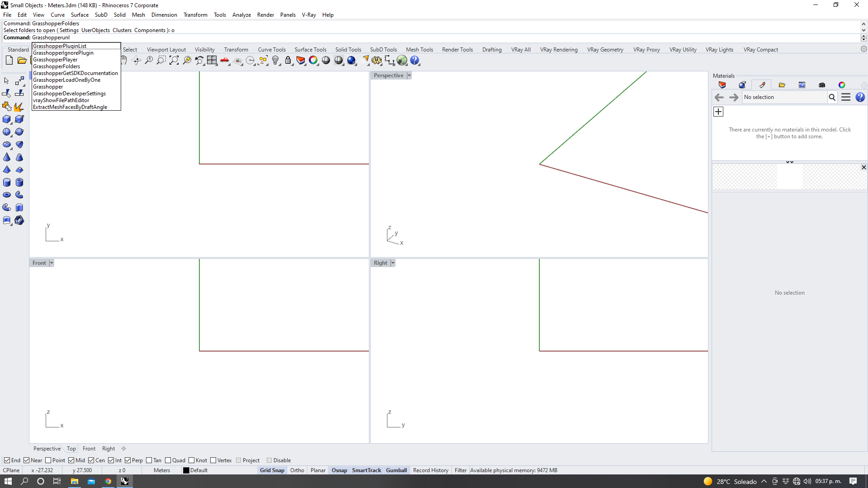Viewport: 868px width, 488px height.
Task: Open the Front viewport dropdown arrow
Action: pos(52,263)
